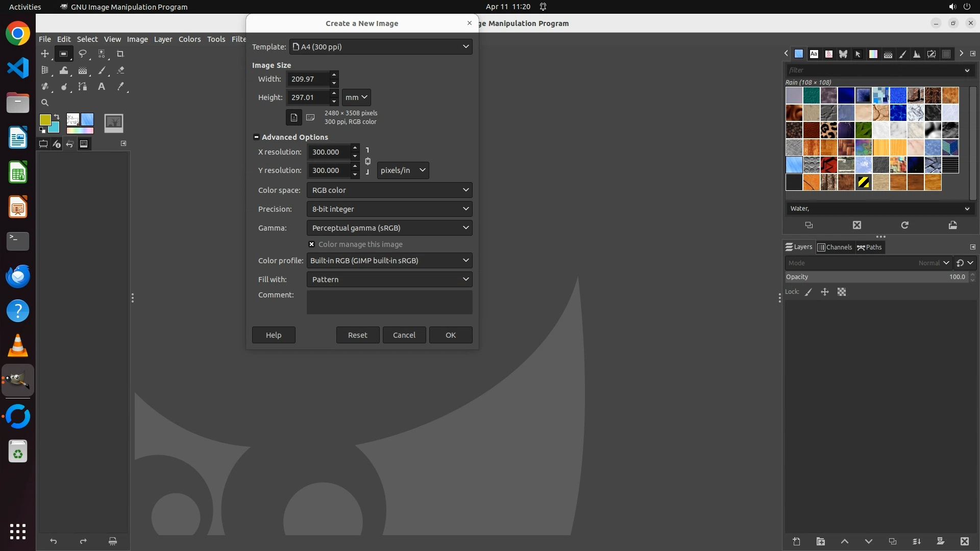This screenshot has width=980, height=551.
Task: Toggle the resolution chain link
Action: click(x=367, y=161)
